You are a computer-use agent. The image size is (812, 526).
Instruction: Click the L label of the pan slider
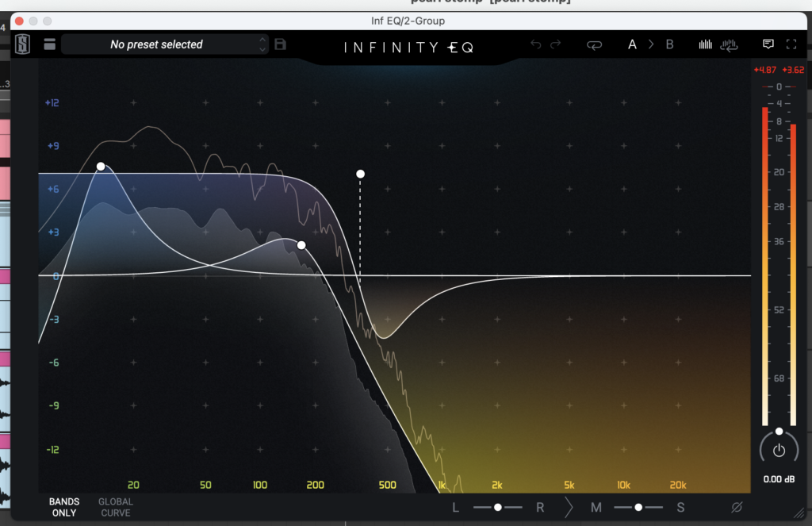[x=456, y=508]
